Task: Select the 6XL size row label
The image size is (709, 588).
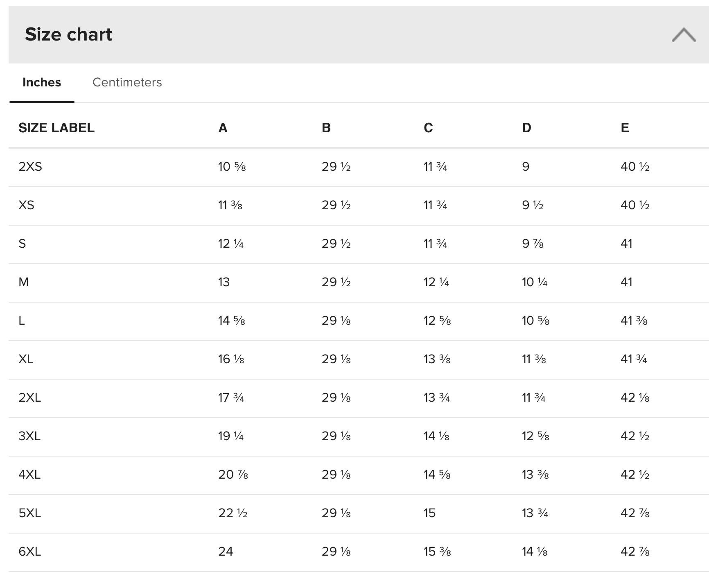Action: pos(29,552)
